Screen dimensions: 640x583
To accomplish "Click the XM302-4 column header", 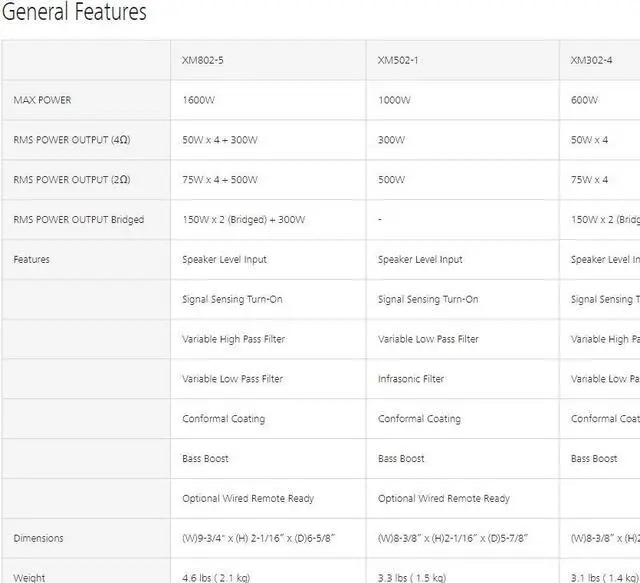I will point(591,60).
